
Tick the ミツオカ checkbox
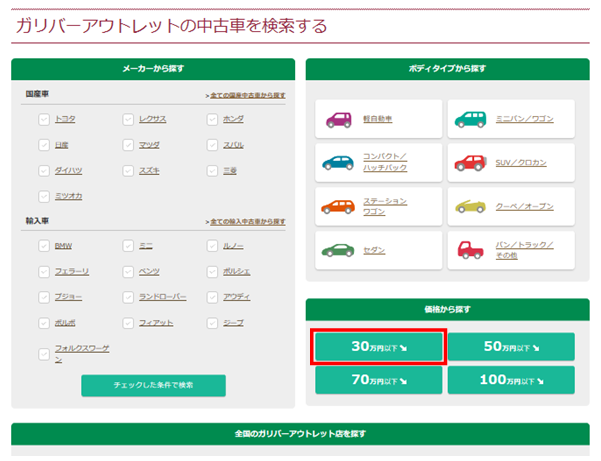[x=44, y=197]
